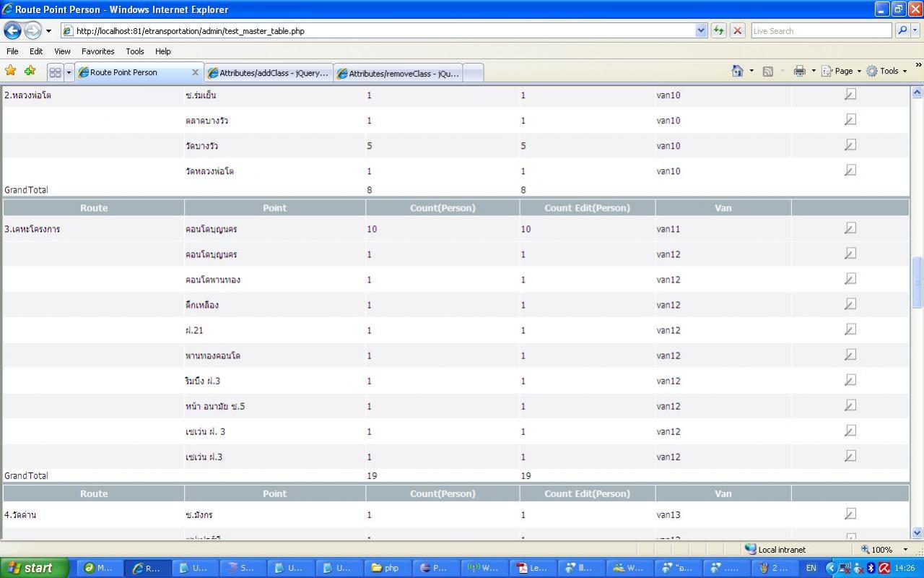Click edit icon for ฝ.21 row
Screen dimensions: 924x578
[x=850, y=329]
